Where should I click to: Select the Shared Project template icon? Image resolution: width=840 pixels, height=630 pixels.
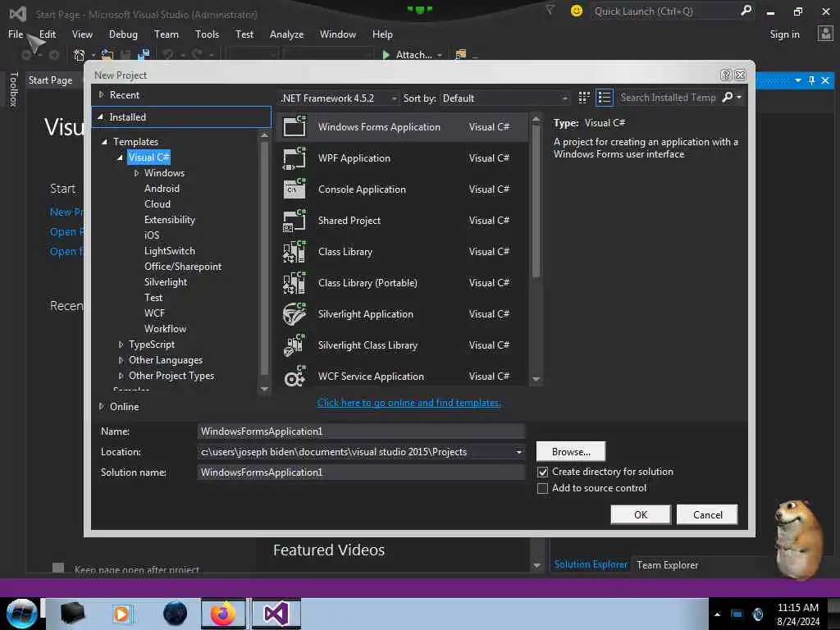294,220
